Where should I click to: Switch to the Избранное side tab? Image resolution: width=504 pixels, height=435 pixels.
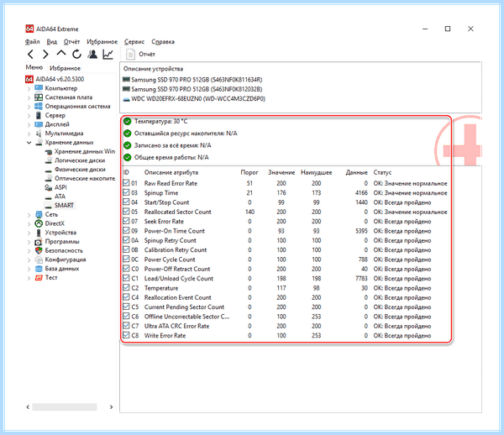click(65, 68)
